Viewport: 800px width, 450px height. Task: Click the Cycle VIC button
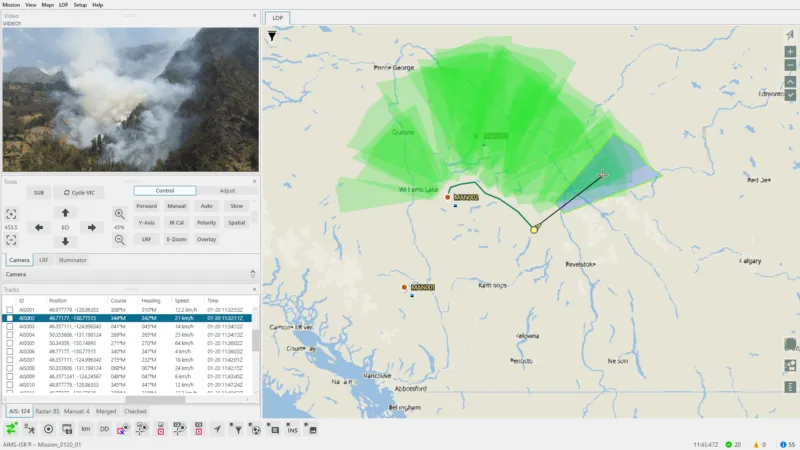[x=79, y=193]
